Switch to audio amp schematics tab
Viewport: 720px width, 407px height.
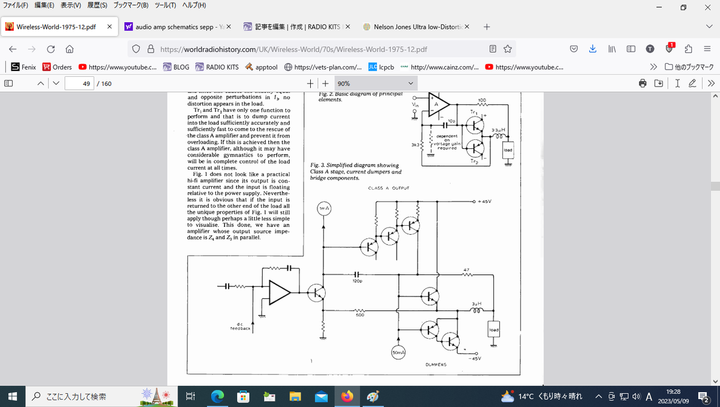coord(175,27)
